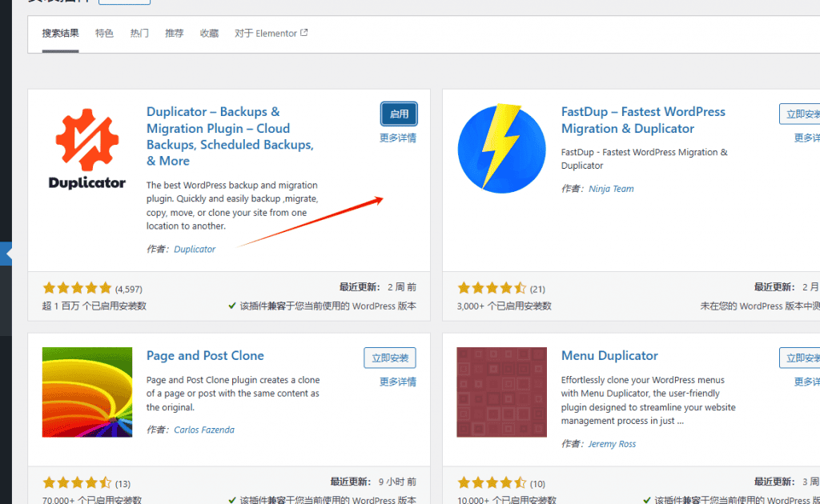The image size is (820, 504).
Task: Switch to the 热门 tab
Action: pyautogui.click(x=139, y=33)
